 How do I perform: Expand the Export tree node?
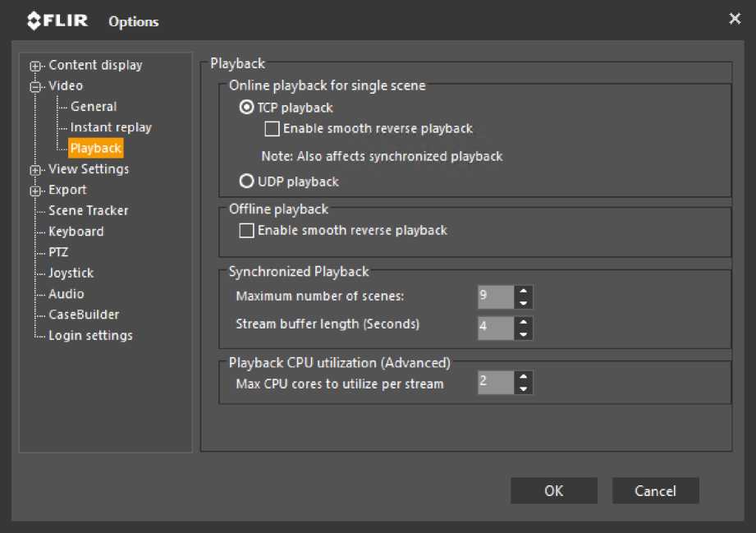coord(35,191)
